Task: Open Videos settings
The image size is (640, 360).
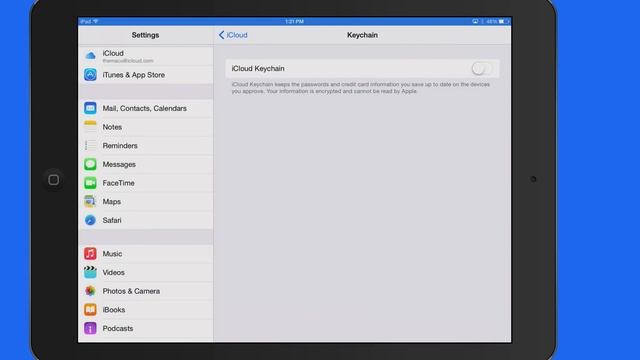Action: 145,272
